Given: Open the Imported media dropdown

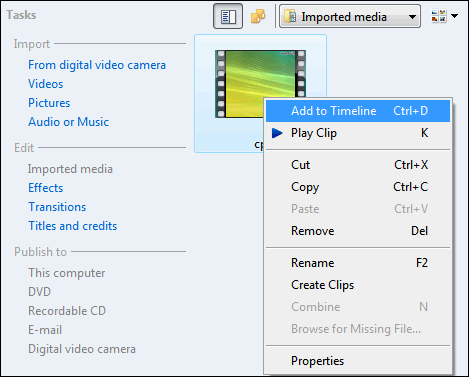Looking at the screenshot, I should pyautogui.click(x=350, y=16).
